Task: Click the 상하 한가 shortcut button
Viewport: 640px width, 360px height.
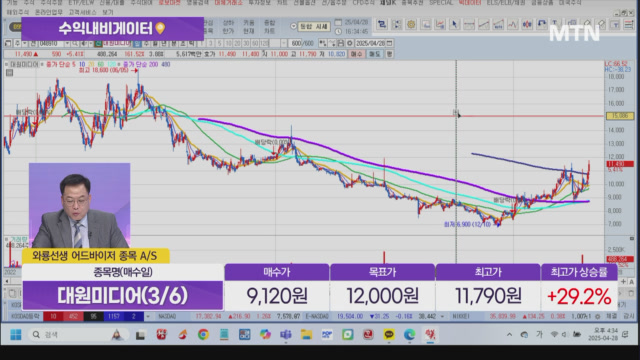Action: click(x=228, y=27)
